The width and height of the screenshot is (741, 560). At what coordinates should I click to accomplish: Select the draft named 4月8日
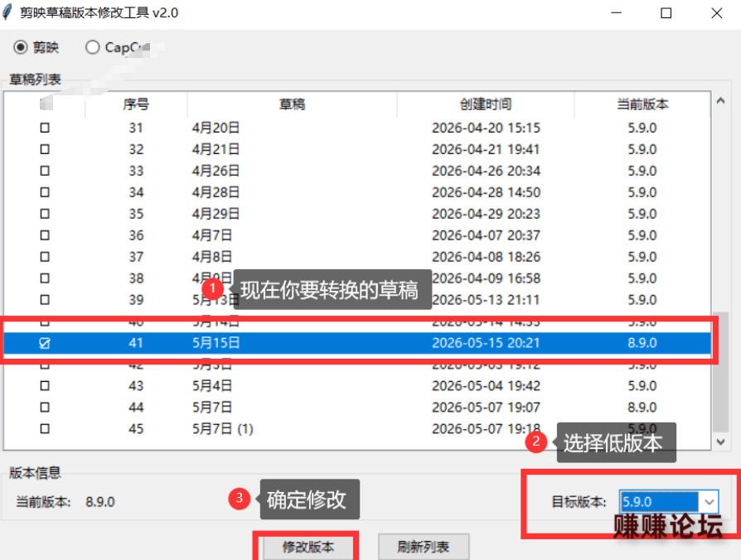pyautogui.click(x=211, y=257)
